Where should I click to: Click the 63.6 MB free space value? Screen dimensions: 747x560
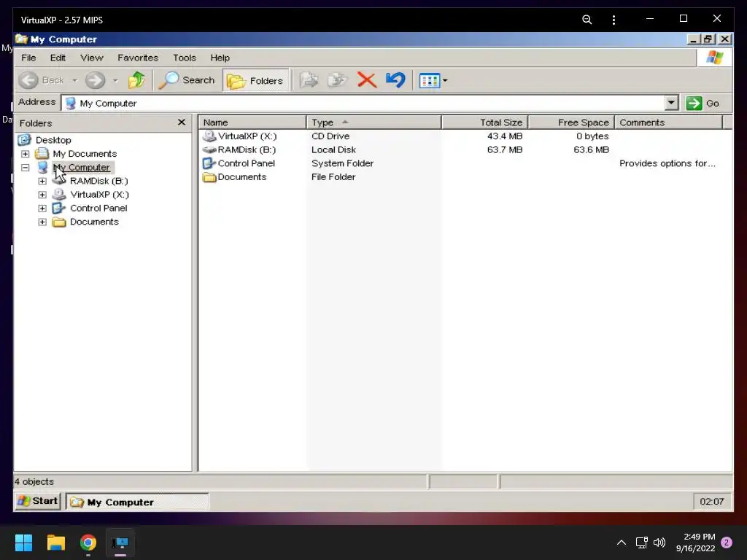[x=591, y=149]
